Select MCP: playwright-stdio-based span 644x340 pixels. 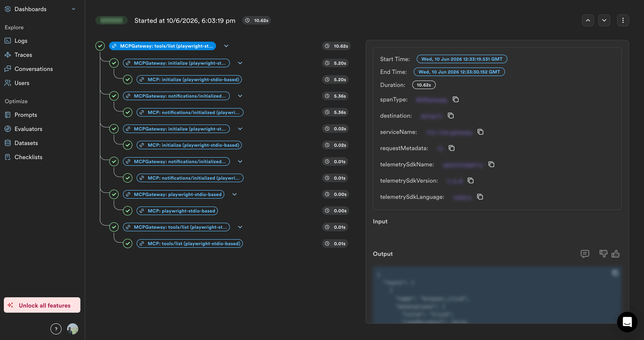pos(177,211)
